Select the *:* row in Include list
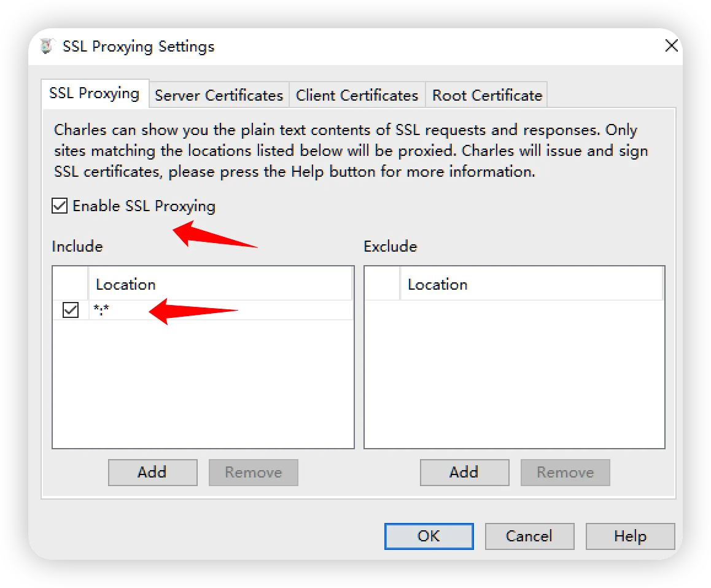Screen dimensions: 711x588 pyautogui.click(x=221, y=311)
